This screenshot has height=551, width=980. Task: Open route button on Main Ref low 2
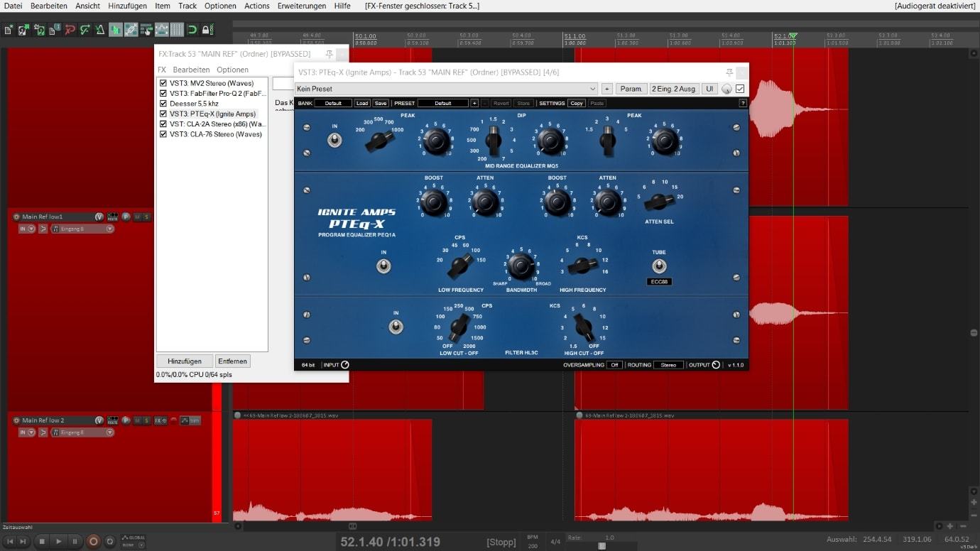click(x=113, y=420)
